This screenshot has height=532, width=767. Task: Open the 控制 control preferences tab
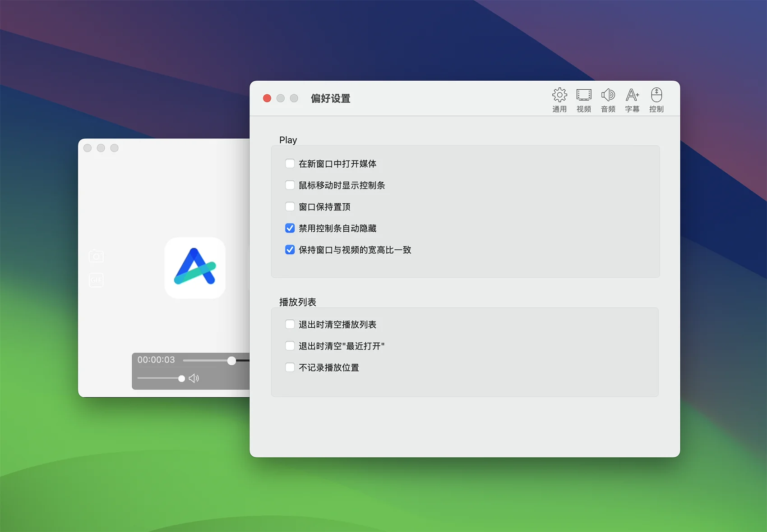coord(656,100)
